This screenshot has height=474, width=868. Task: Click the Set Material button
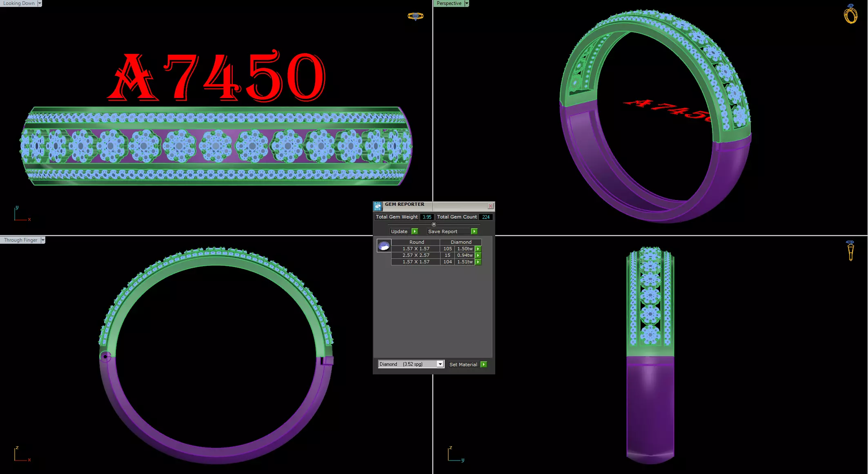[463, 365]
